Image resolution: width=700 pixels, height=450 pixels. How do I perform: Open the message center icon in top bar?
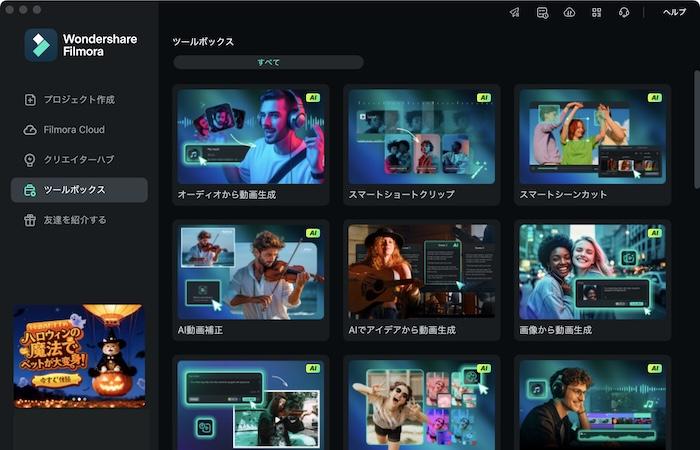click(x=542, y=12)
